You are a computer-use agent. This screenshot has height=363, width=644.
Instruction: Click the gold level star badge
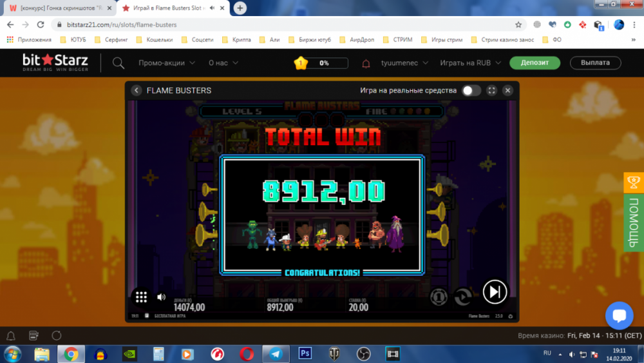[301, 63]
